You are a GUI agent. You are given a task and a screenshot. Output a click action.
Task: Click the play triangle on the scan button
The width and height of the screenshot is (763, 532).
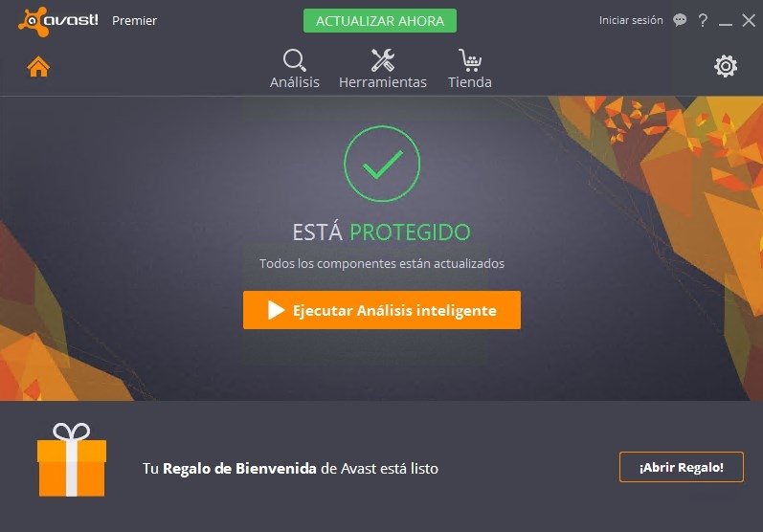click(276, 310)
